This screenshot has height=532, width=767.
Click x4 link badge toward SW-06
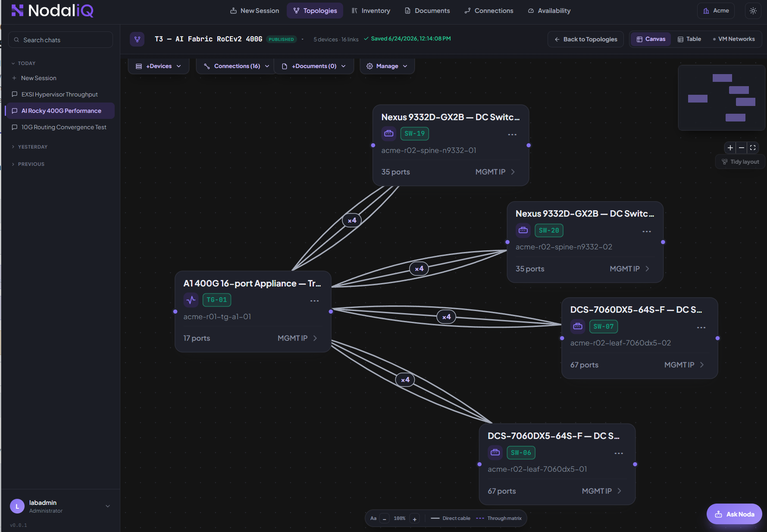point(405,380)
